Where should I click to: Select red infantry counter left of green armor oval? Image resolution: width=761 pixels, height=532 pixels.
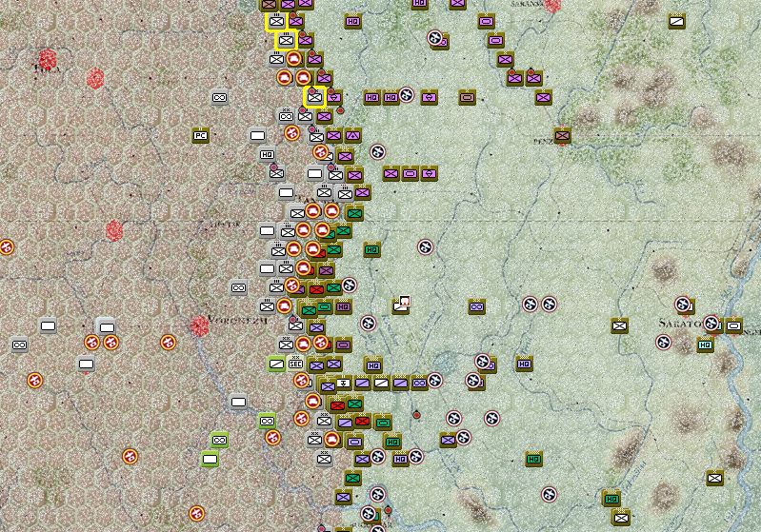[x=362, y=422]
